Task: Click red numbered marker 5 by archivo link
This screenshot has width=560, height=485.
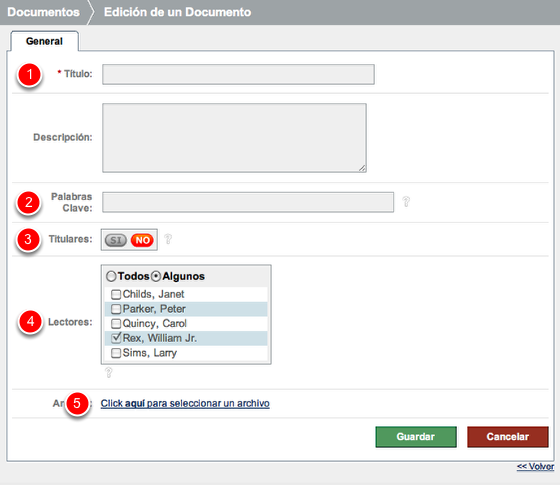Action: 77,404
